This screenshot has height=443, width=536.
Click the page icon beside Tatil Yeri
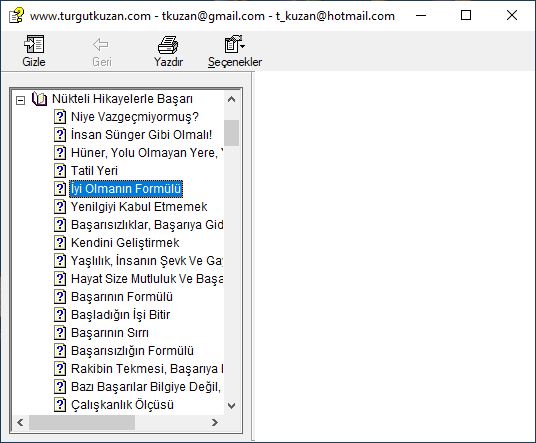(60, 171)
